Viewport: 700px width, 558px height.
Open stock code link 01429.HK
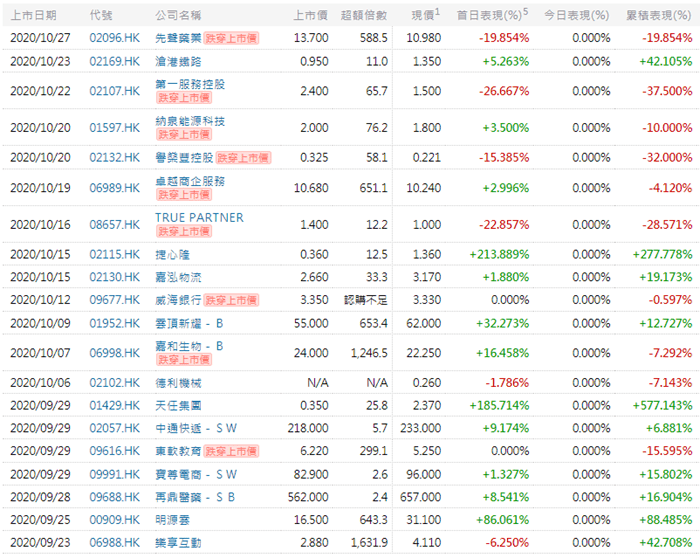coord(114,406)
